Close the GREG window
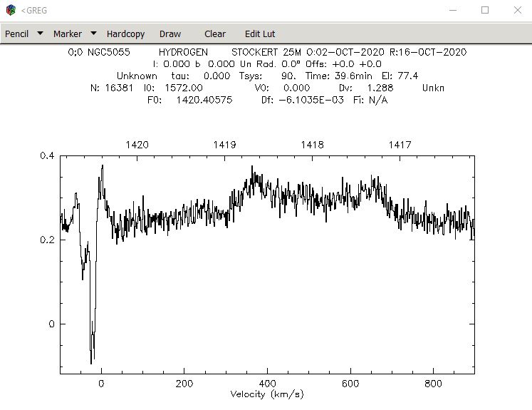532x410 pixels. point(518,10)
